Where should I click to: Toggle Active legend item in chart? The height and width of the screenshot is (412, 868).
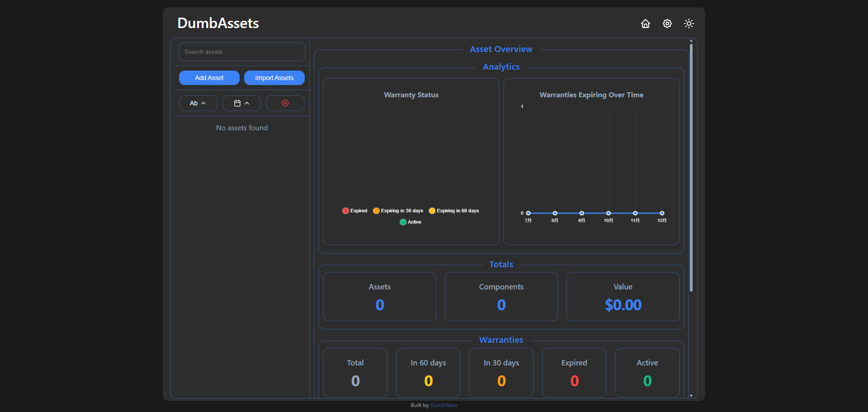pos(410,222)
